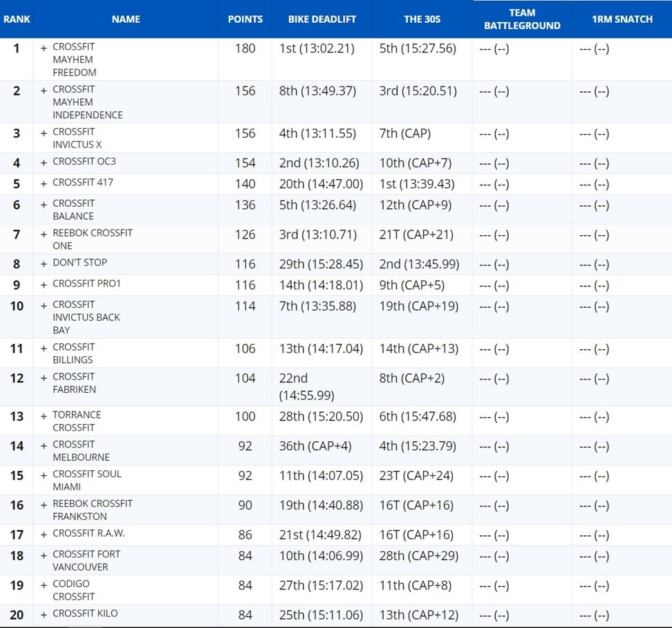This screenshot has height=628, width=672.
Task: Expand the CrossFit Soul Miami row
Action: (44, 475)
